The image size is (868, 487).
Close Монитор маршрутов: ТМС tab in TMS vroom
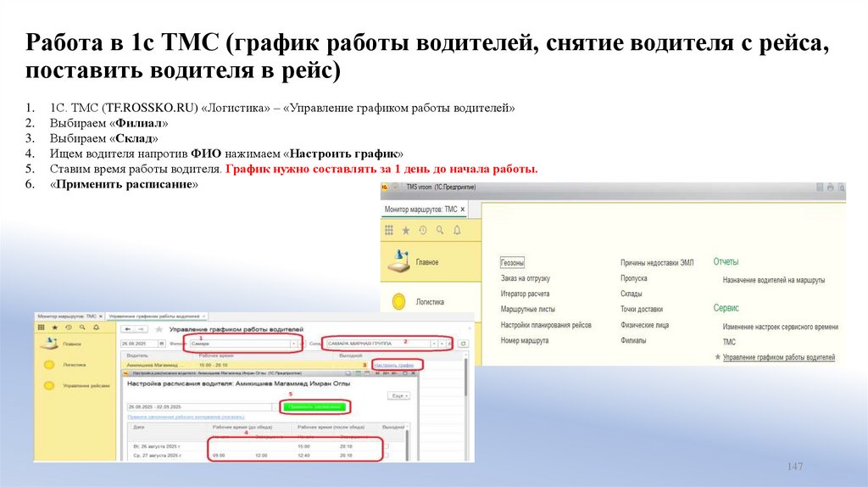pos(463,210)
